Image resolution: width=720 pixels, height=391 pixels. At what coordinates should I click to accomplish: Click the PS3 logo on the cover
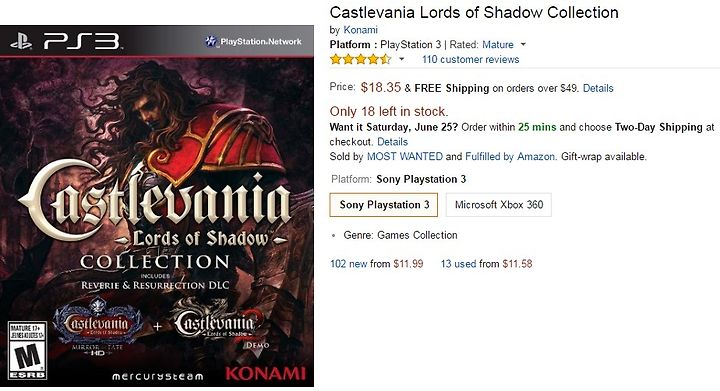66,41
